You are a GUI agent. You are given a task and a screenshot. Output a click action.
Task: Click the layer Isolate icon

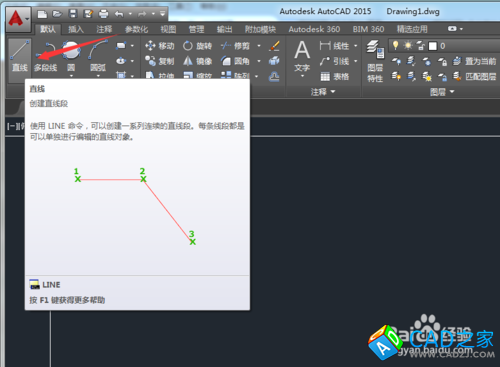click(x=411, y=61)
